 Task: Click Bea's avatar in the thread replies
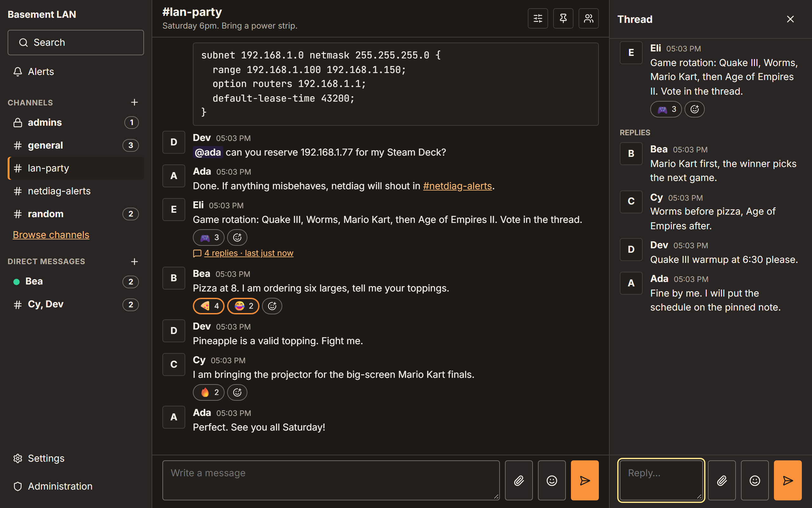[631, 154]
